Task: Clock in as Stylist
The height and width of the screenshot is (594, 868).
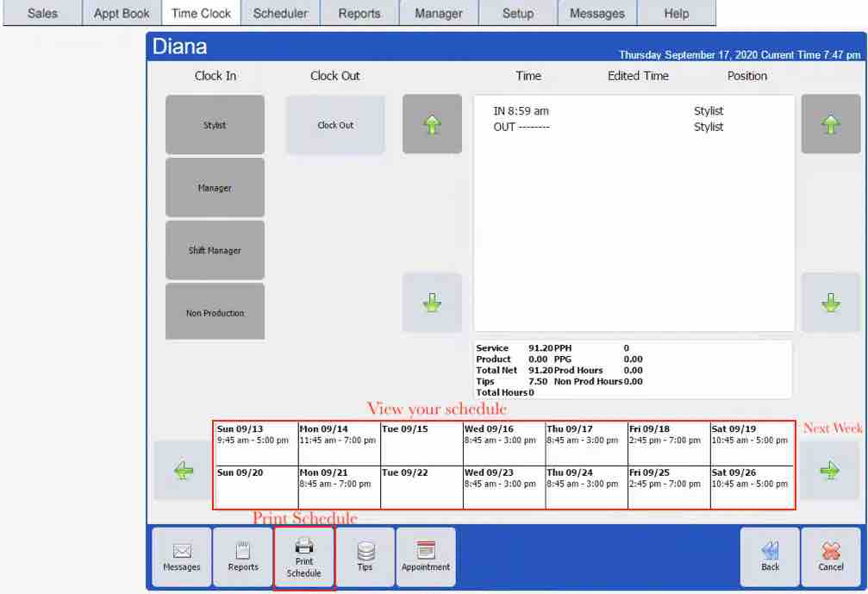Action: [x=215, y=125]
